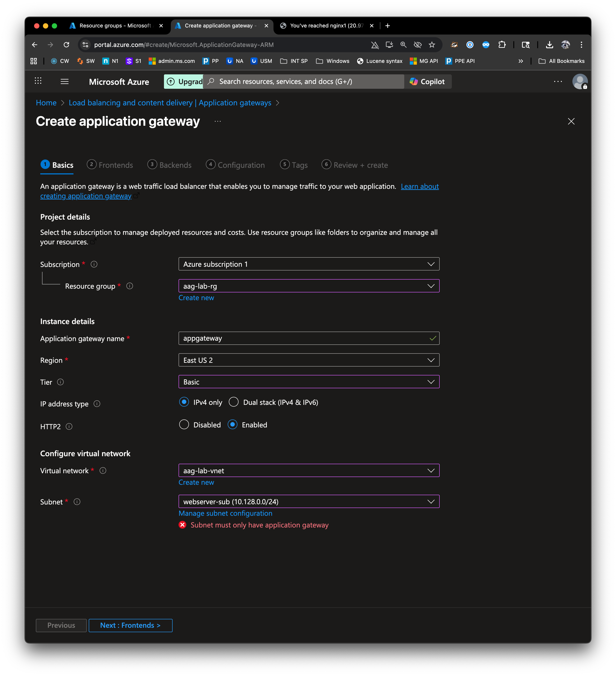The width and height of the screenshot is (616, 676).
Task: Select Dual stack IPv4 & IPv6 option
Action: 234,402
